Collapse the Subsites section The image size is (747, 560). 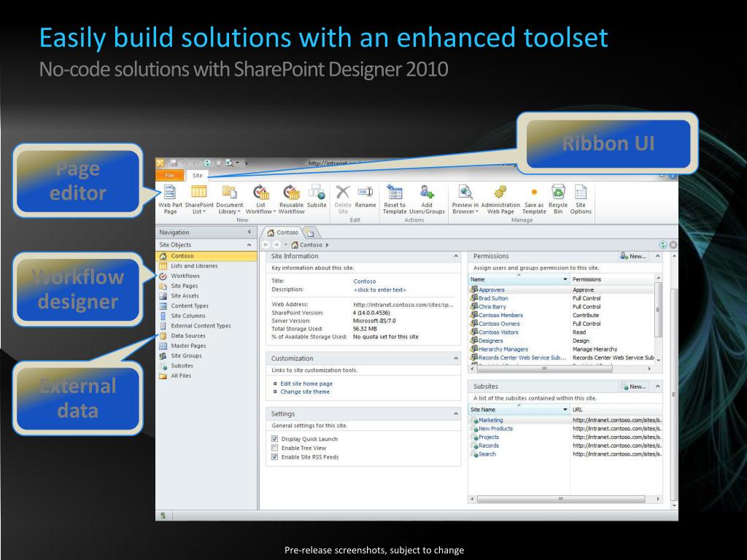pyautogui.click(x=657, y=386)
